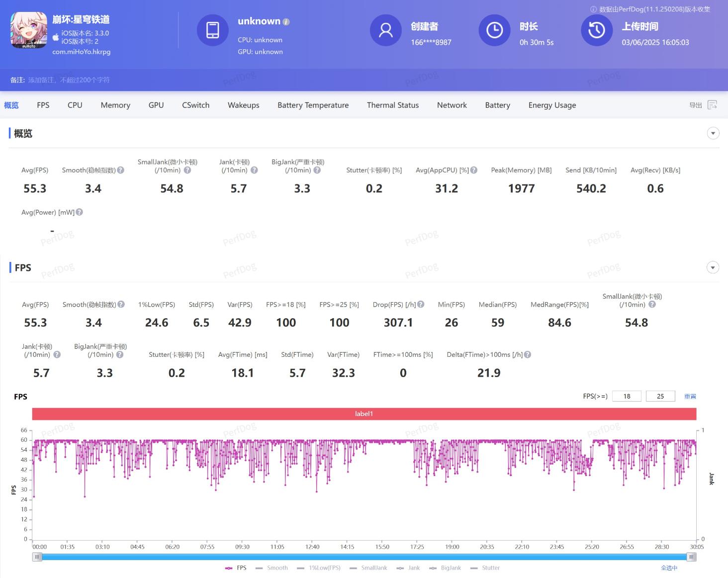728x578 pixels.
Task: Click the FPS threshold field showing 25
Action: click(x=660, y=396)
